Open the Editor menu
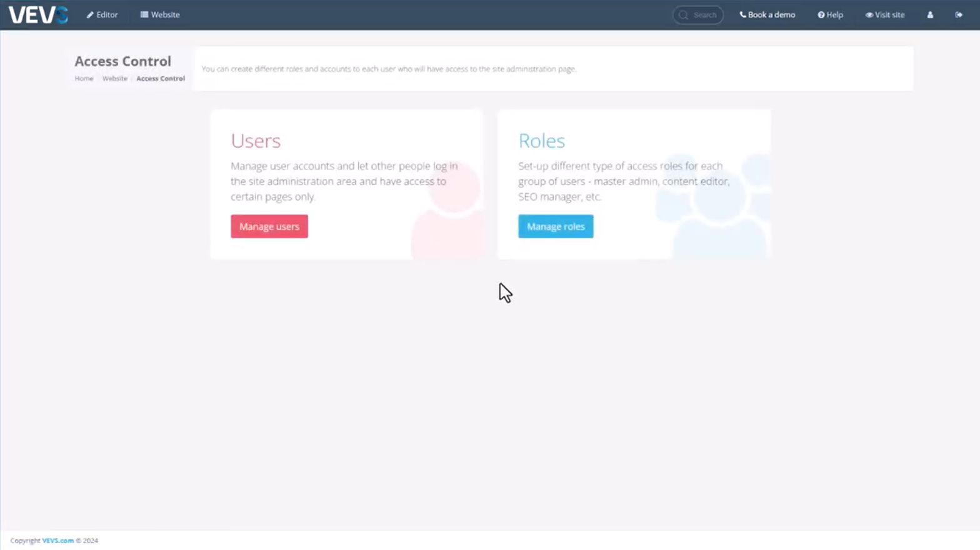980x550 pixels. (102, 14)
